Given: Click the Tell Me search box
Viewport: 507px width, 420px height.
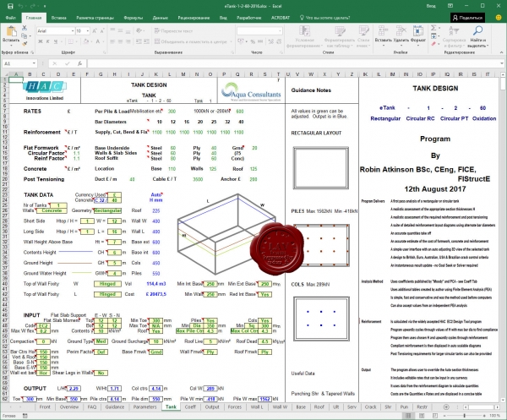Looking at the screenshot, I should (325, 18).
